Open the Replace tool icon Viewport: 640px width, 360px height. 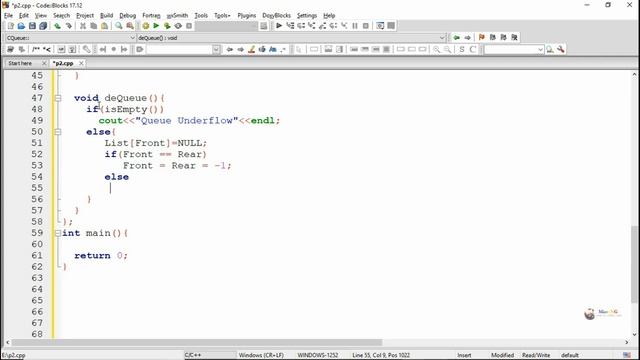[130, 26]
